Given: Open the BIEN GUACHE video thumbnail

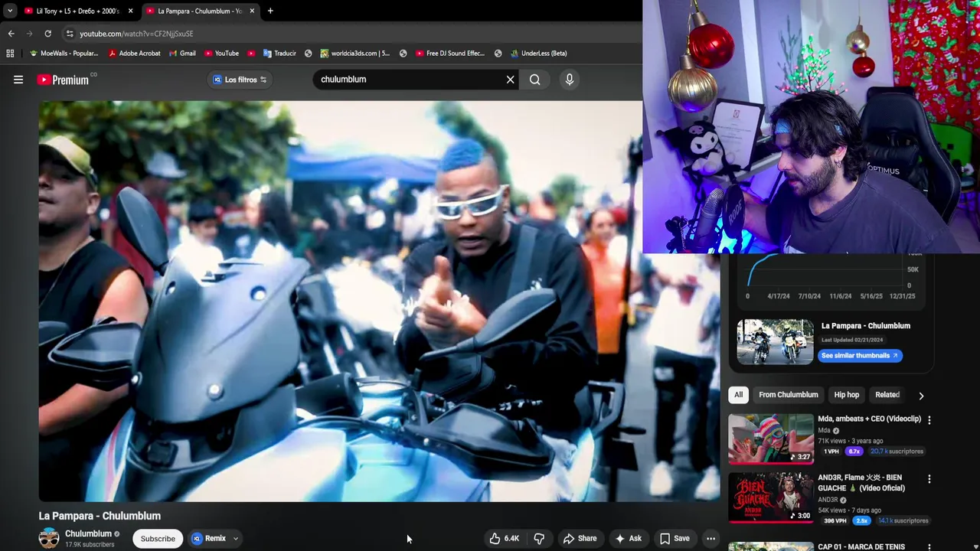Looking at the screenshot, I should [771, 497].
